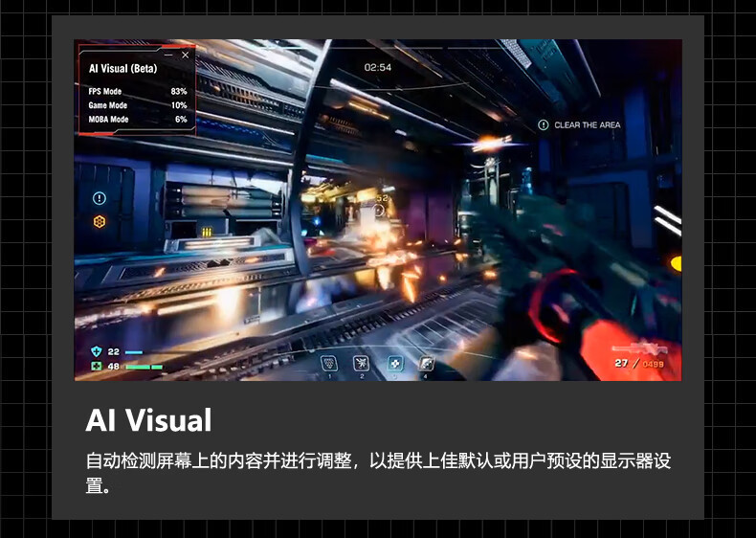The image size is (756, 538).
Task: Select the Game Mode row
Action: click(138, 105)
